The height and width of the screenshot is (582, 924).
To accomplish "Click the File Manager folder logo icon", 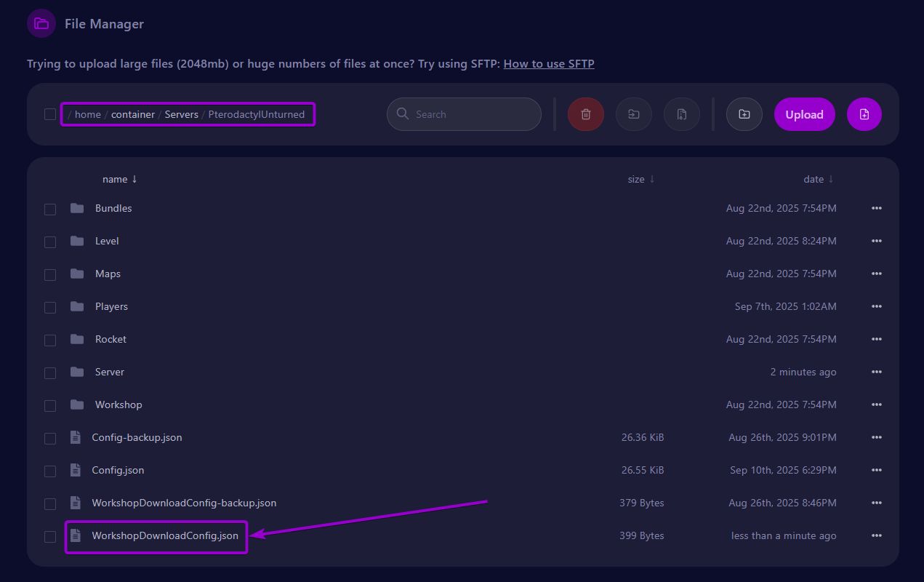I will point(41,24).
